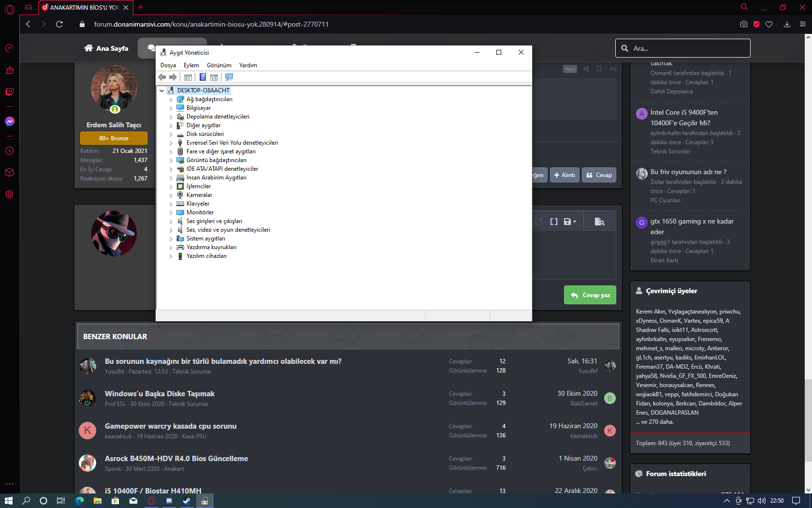Viewport: 812px width, 508px height.
Task: Open Settings gear in the Opera GX sidebar
Action: tap(10, 194)
